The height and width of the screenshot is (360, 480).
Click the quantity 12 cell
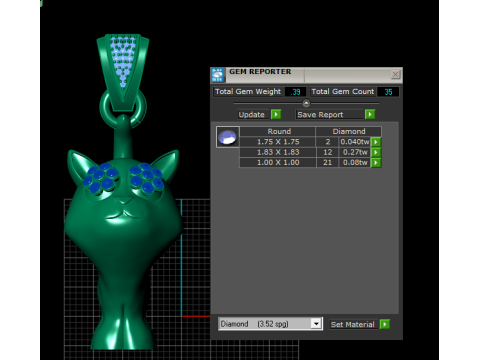[x=328, y=152]
